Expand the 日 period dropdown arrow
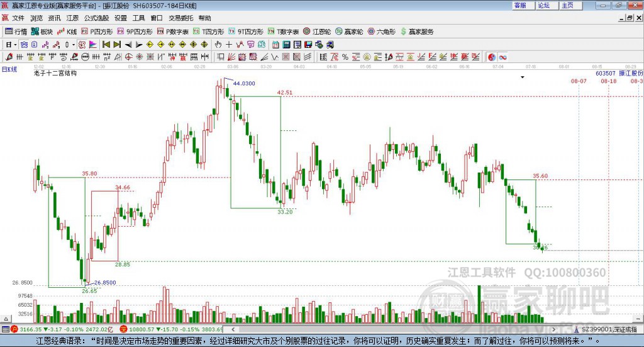This screenshot has height=347, width=644. 15,45
